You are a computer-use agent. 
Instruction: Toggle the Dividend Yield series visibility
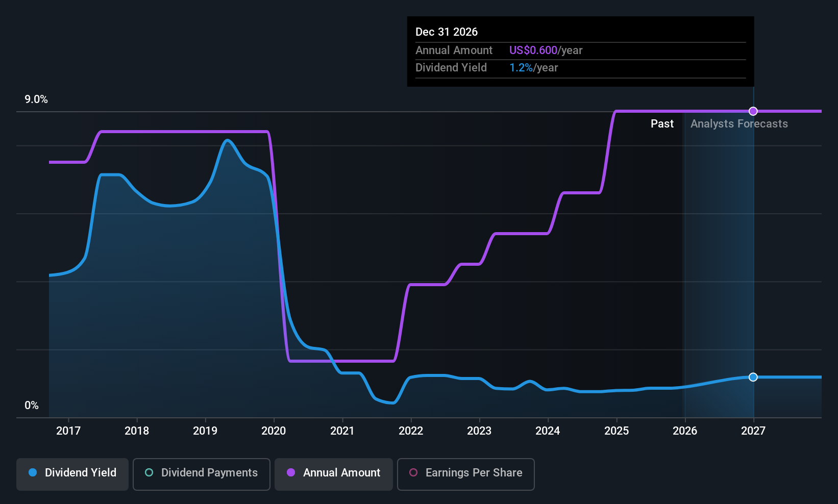click(72, 474)
